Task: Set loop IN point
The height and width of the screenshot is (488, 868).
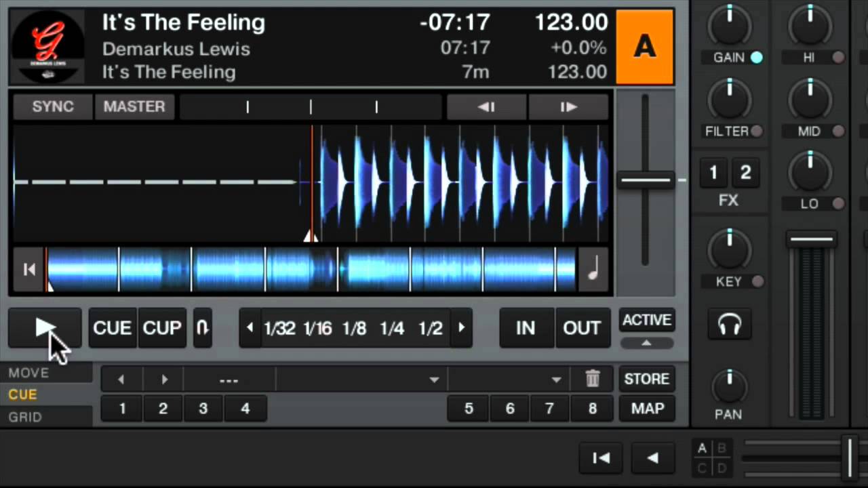Action: click(x=526, y=328)
